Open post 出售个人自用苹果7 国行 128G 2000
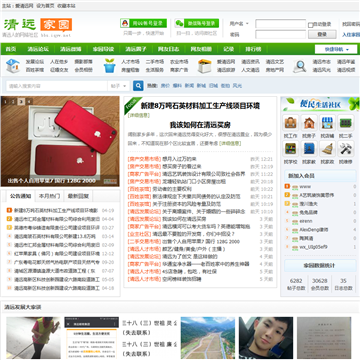360x360 pixels. coord(201,242)
